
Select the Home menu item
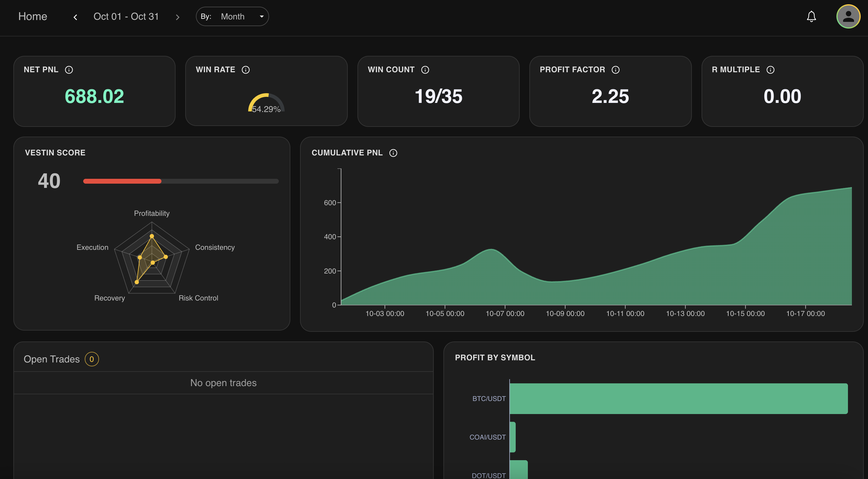pyautogui.click(x=32, y=16)
